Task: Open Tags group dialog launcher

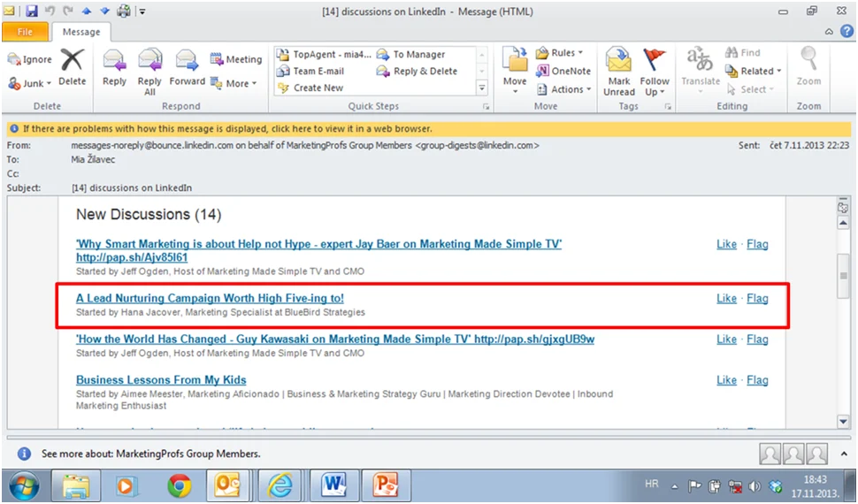Action: [x=668, y=107]
